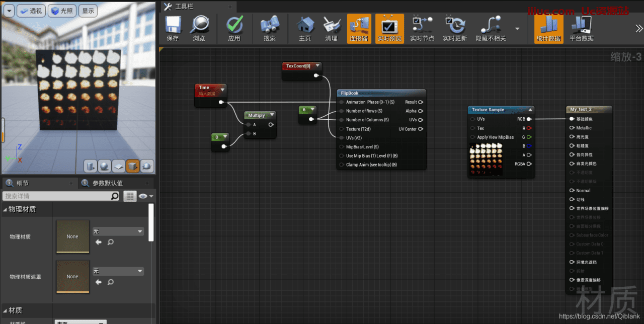This screenshot has height=324, width=644.
Task: Click the Perspective (透视) viewport button
Action: pyautogui.click(x=31, y=11)
